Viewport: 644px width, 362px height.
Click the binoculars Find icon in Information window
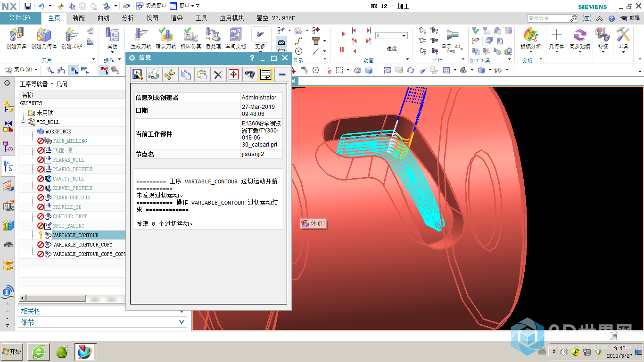coord(250,74)
